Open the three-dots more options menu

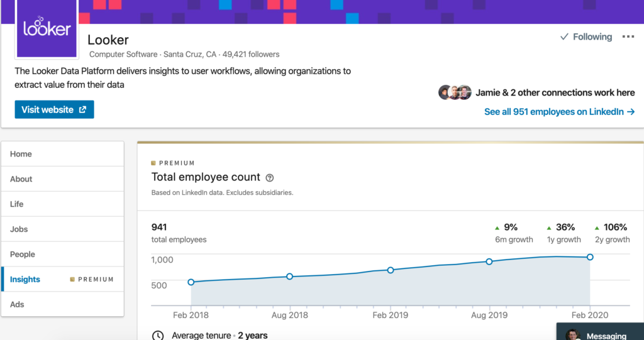tap(628, 37)
